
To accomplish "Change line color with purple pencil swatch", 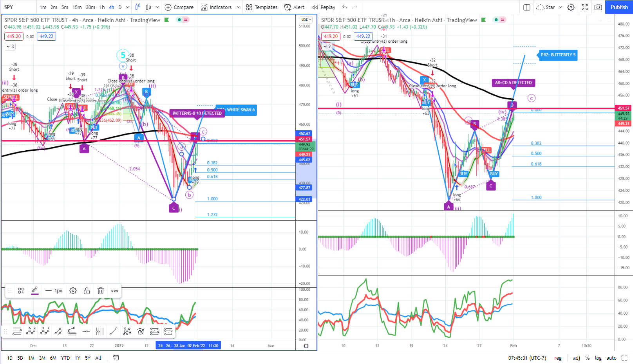I will 35,290.
